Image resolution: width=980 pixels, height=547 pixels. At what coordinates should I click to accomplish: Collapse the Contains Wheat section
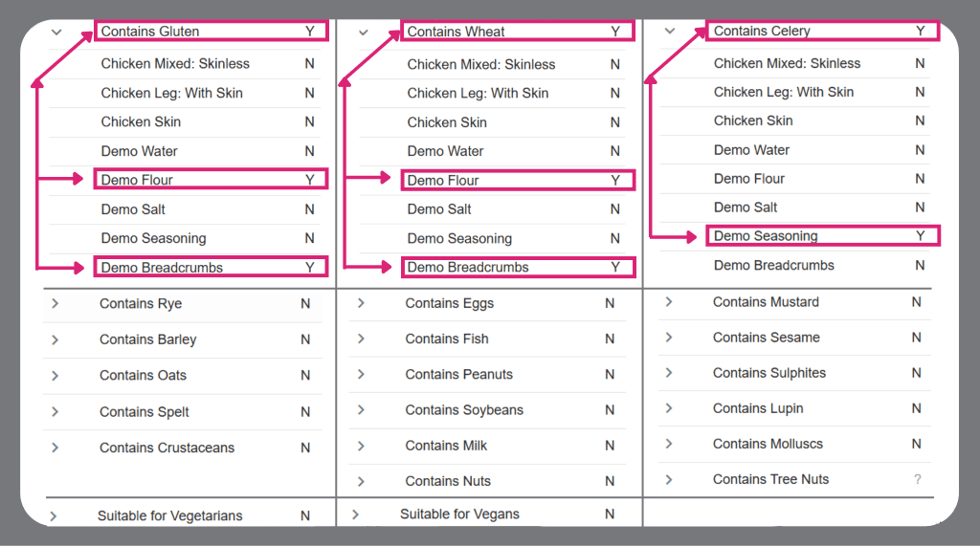pyautogui.click(x=363, y=32)
